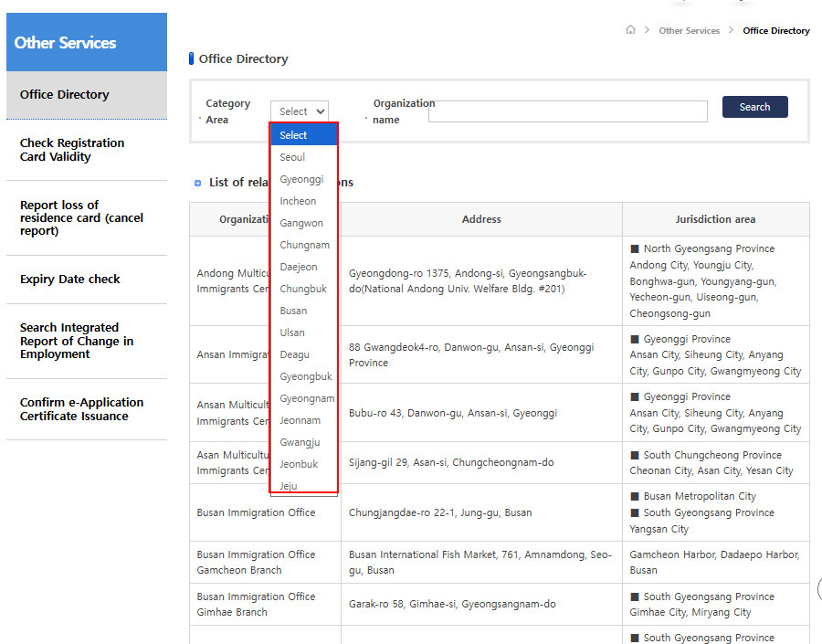
Task: Select Busan in the area dropdown
Action: [293, 311]
